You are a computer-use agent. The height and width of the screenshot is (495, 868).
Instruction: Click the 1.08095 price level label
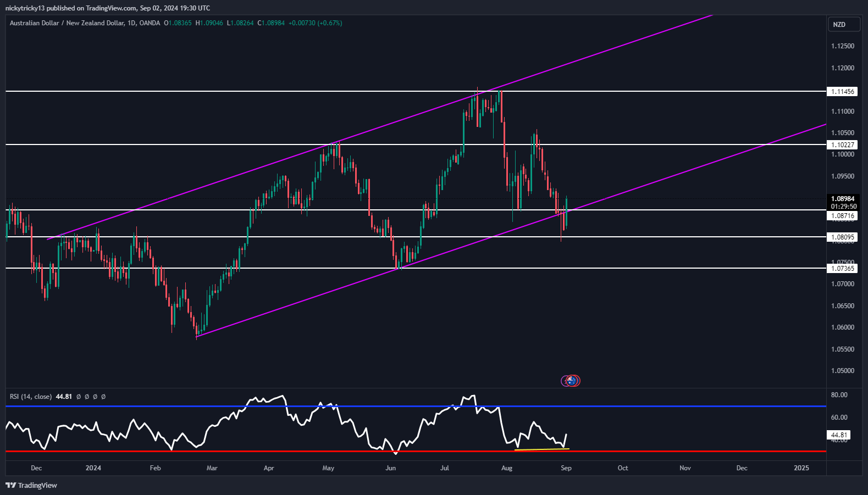pyautogui.click(x=842, y=238)
